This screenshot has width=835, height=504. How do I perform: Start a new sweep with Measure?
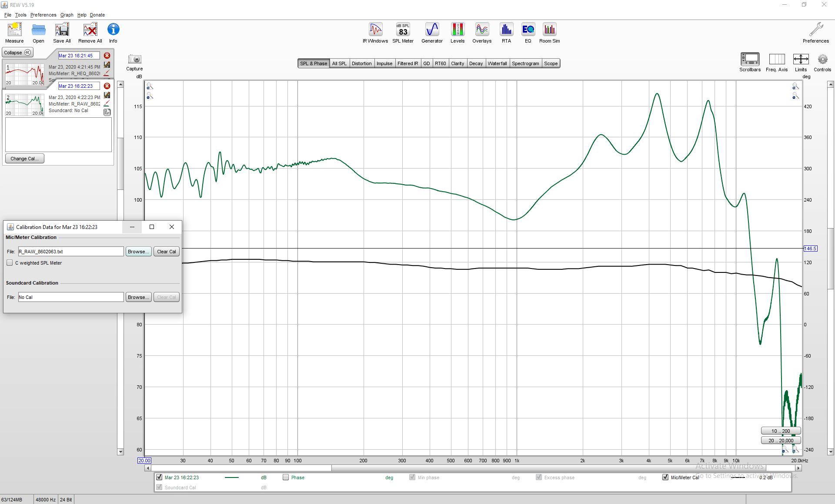click(14, 33)
